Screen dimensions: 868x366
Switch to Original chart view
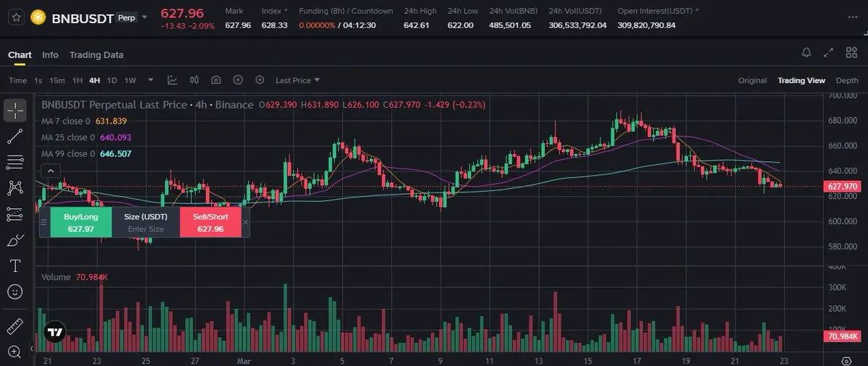(x=752, y=80)
